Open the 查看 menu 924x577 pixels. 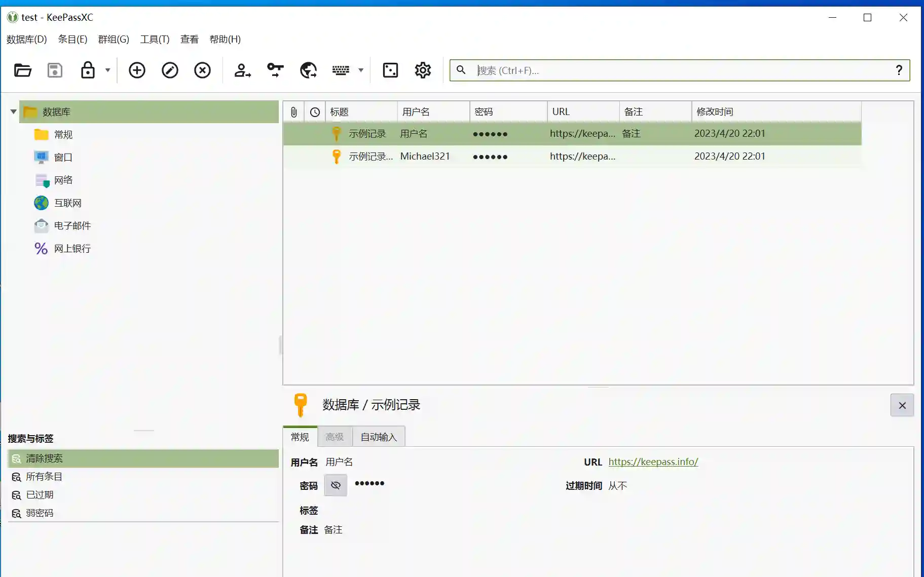pyautogui.click(x=189, y=39)
